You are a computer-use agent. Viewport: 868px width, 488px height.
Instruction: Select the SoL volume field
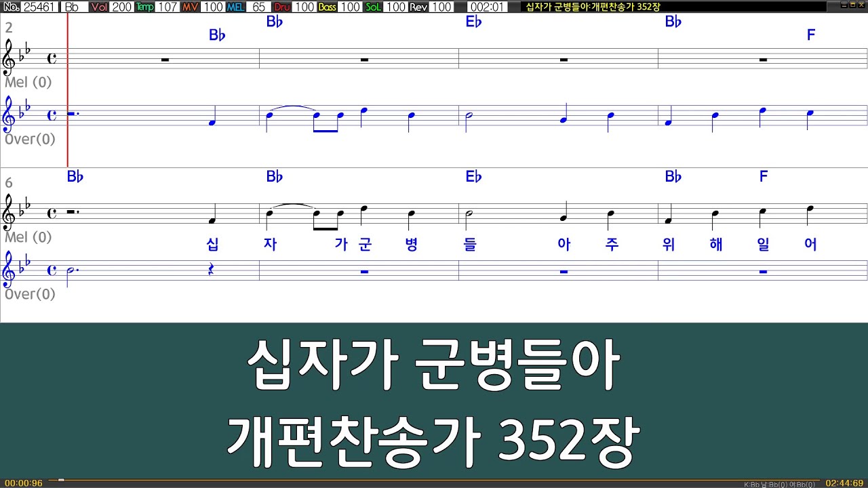(395, 7)
